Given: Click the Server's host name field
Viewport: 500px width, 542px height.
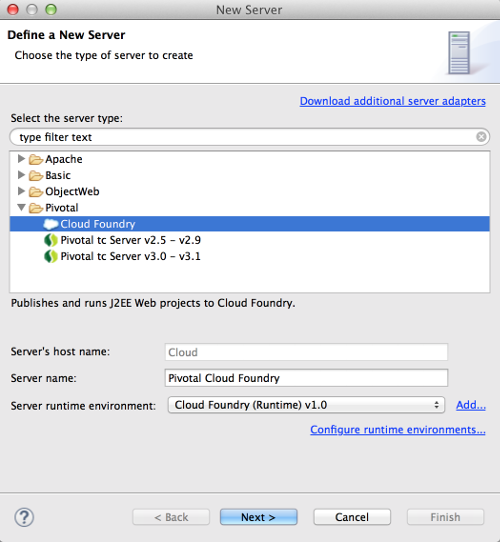Looking at the screenshot, I should coord(306,352).
